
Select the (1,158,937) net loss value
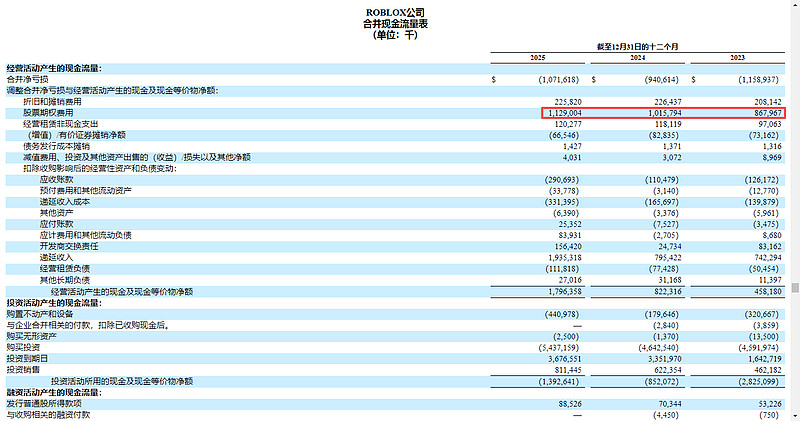[x=759, y=80]
